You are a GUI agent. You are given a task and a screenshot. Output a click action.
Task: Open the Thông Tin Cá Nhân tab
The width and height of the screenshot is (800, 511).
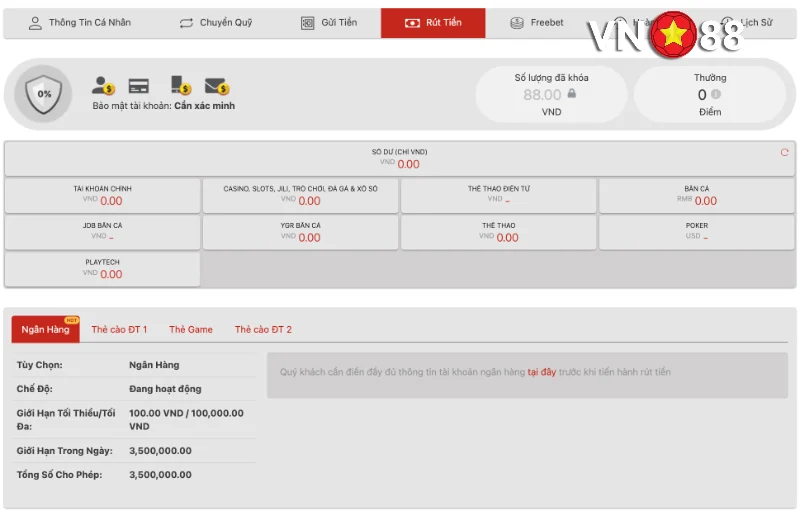point(79,23)
